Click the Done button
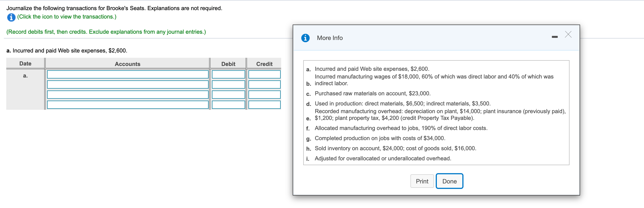 tap(449, 181)
